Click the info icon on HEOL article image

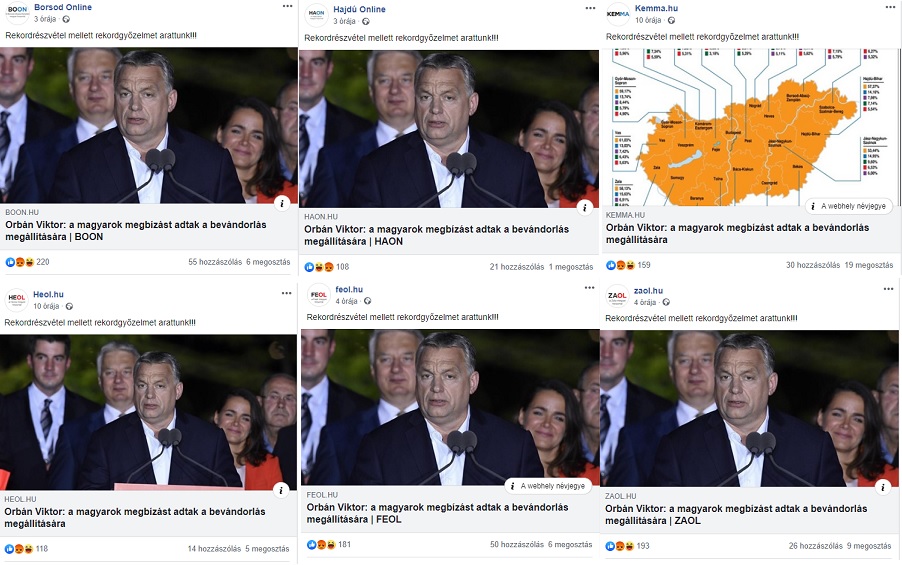281,490
